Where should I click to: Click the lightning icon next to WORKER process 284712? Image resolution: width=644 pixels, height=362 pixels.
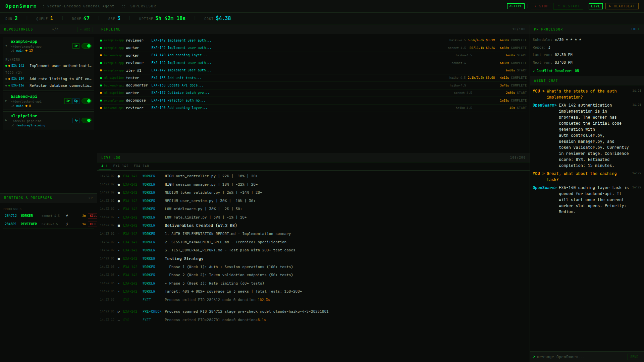pyautogui.click(x=67, y=216)
